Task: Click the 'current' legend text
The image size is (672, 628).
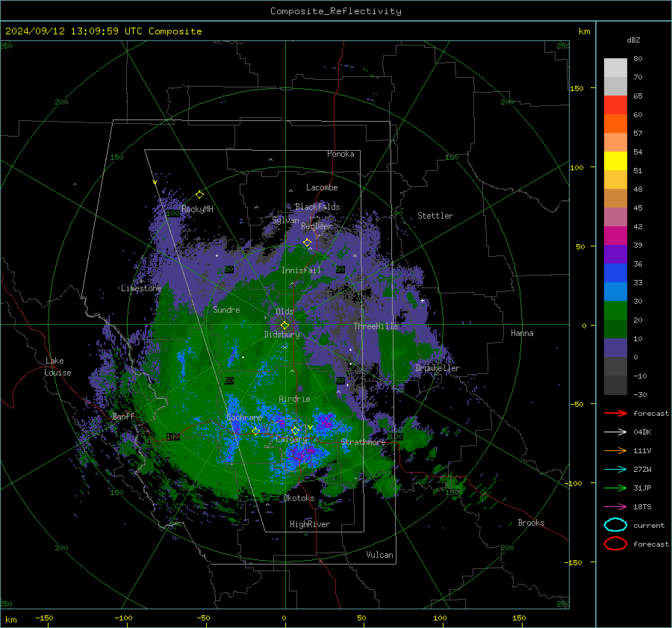Action: (649, 525)
